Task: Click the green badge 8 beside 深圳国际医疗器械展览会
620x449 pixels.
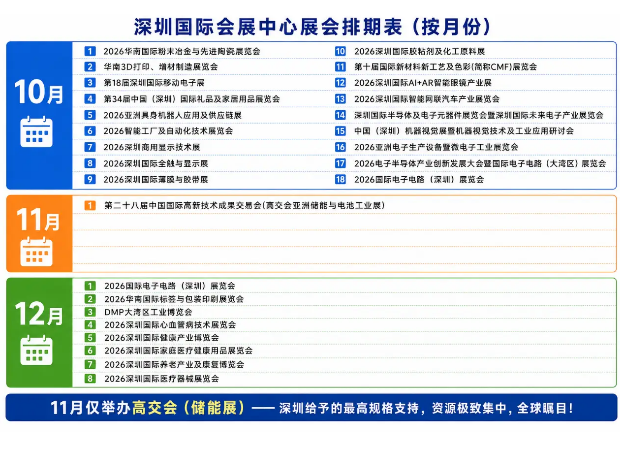Action: pyautogui.click(x=90, y=378)
